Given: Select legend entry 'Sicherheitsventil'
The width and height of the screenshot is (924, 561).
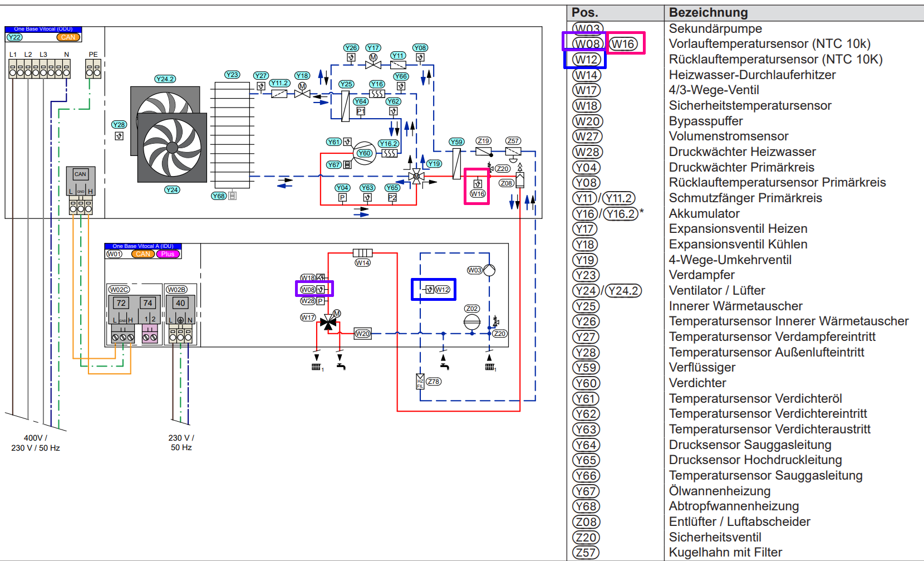Looking at the screenshot, I should coord(715,537).
